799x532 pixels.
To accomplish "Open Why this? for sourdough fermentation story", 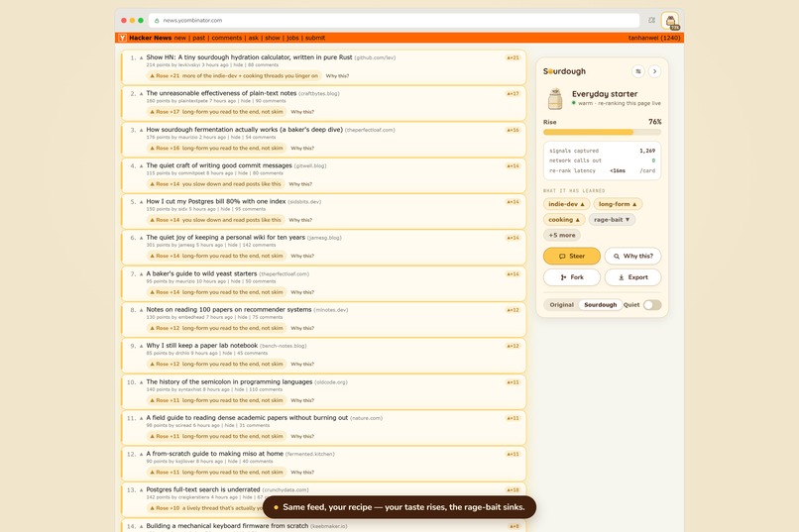I will pos(302,149).
